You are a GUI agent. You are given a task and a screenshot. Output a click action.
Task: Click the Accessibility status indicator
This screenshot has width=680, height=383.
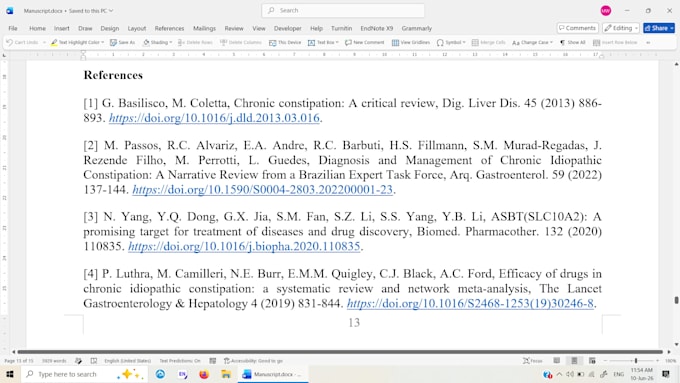(x=253, y=361)
